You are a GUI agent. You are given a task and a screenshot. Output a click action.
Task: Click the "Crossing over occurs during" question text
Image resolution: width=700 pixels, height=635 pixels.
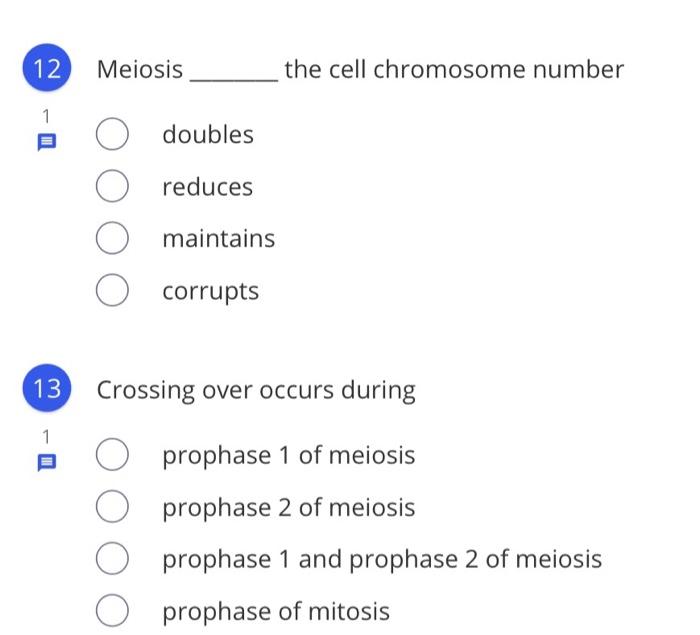coord(256,390)
